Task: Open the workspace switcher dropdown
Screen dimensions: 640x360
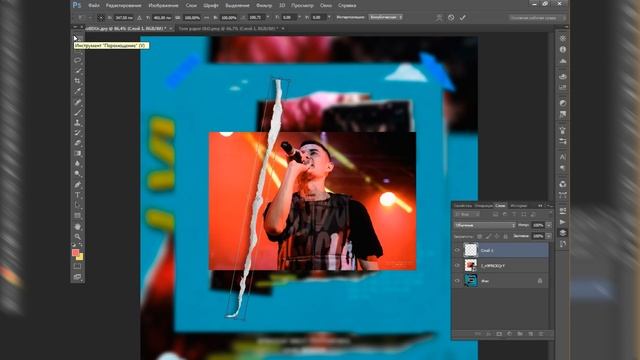Action: [538, 18]
